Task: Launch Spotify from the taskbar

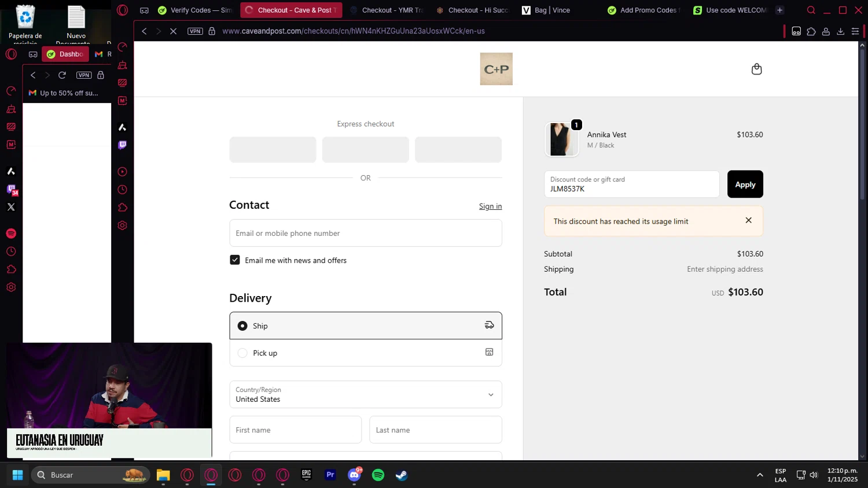Action: 378,475
